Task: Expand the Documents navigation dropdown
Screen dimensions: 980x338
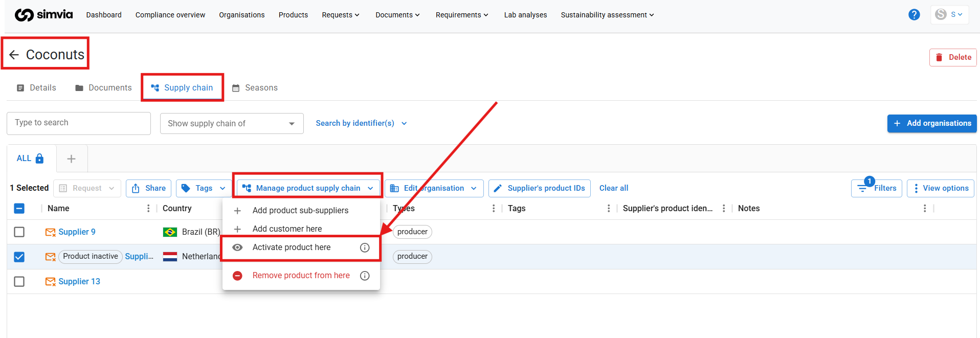Action: coord(397,15)
